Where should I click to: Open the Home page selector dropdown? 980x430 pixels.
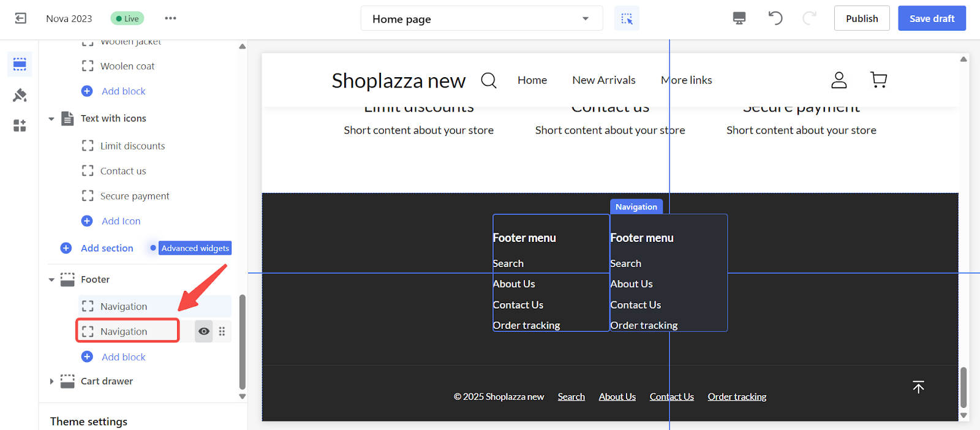(481, 18)
